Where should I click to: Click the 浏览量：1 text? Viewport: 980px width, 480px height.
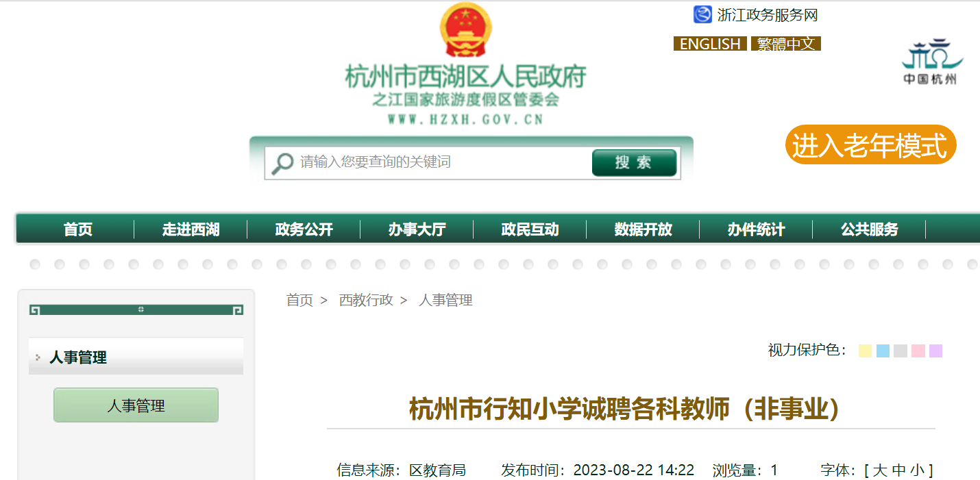tap(745, 470)
